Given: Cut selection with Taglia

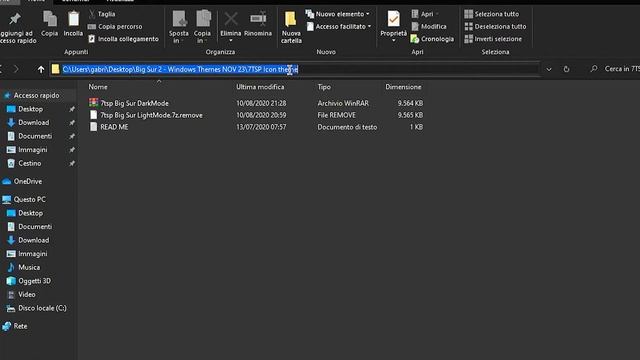Looking at the screenshot, I should coord(102,14).
